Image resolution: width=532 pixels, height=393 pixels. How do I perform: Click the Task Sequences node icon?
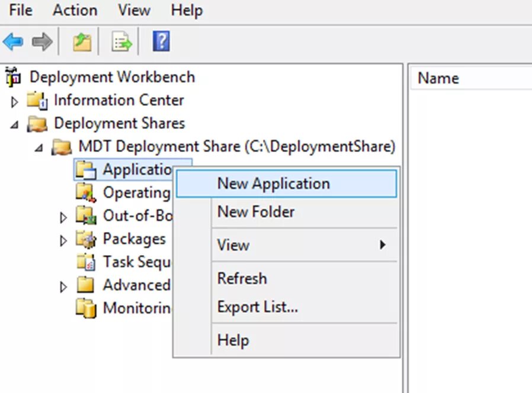click(86, 262)
